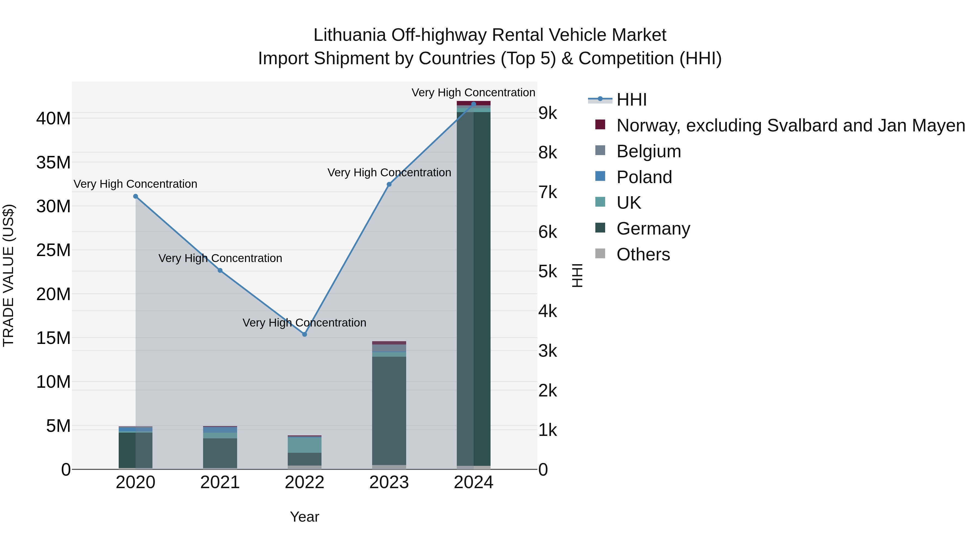Click '30M' left axis tick

(53, 207)
